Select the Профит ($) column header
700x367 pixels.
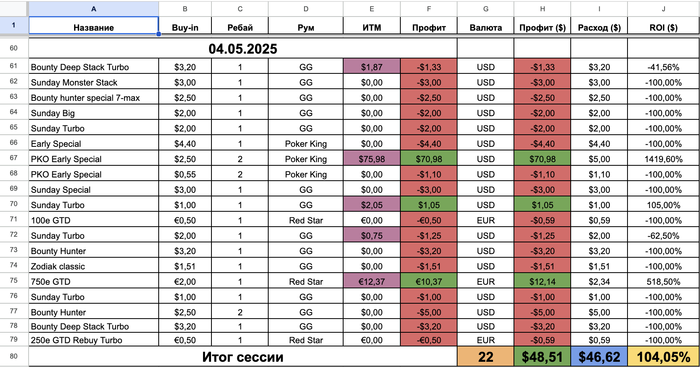tap(542, 27)
